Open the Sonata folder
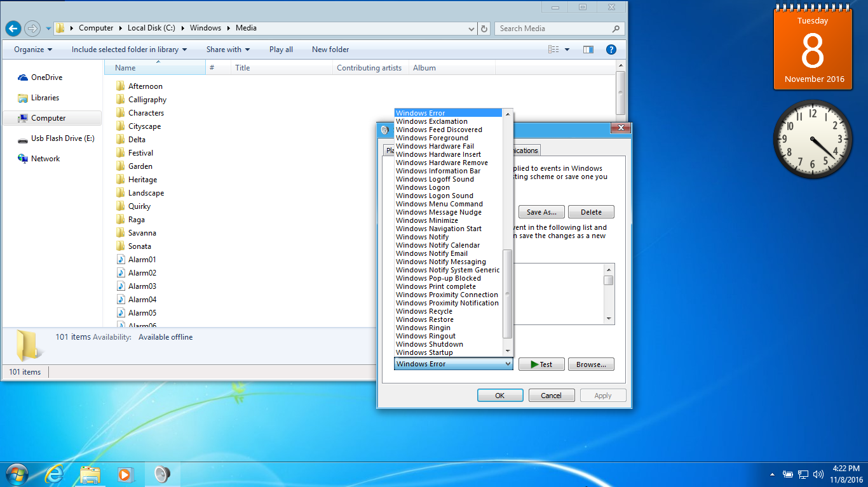This screenshot has height=487, width=868. pos(141,246)
